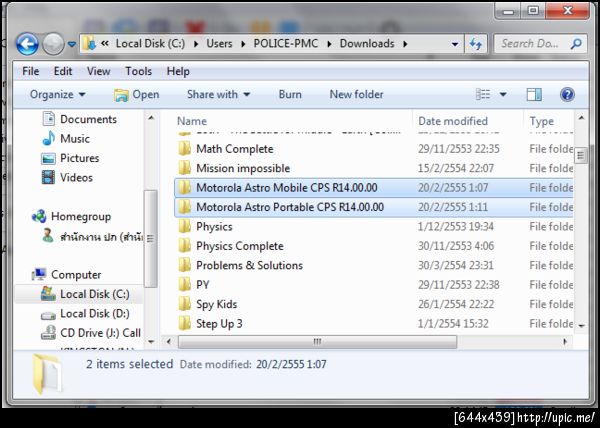Expand the Share with dropdown

[218, 94]
